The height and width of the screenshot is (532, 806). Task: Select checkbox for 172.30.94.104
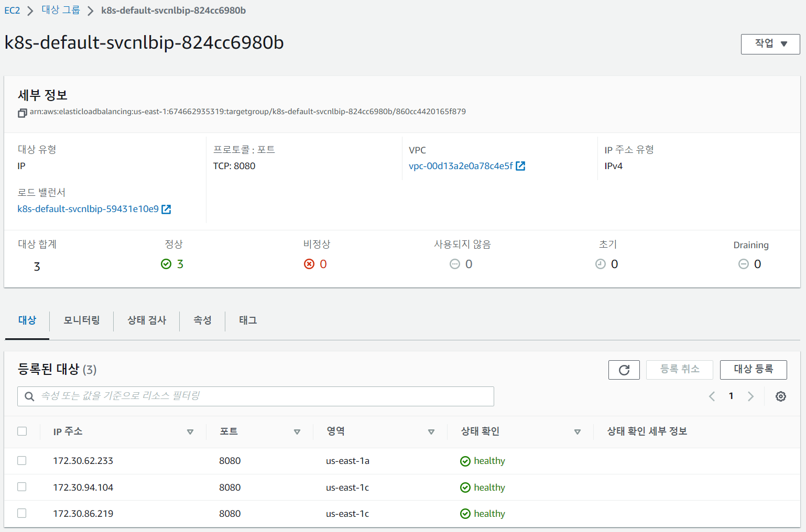tap(21, 487)
